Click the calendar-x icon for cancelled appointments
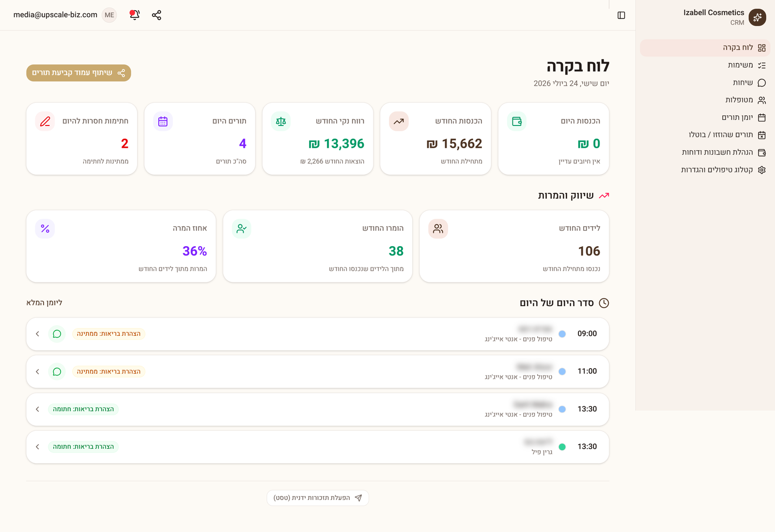The width and height of the screenshot is (775, 532). click(761, 135)
